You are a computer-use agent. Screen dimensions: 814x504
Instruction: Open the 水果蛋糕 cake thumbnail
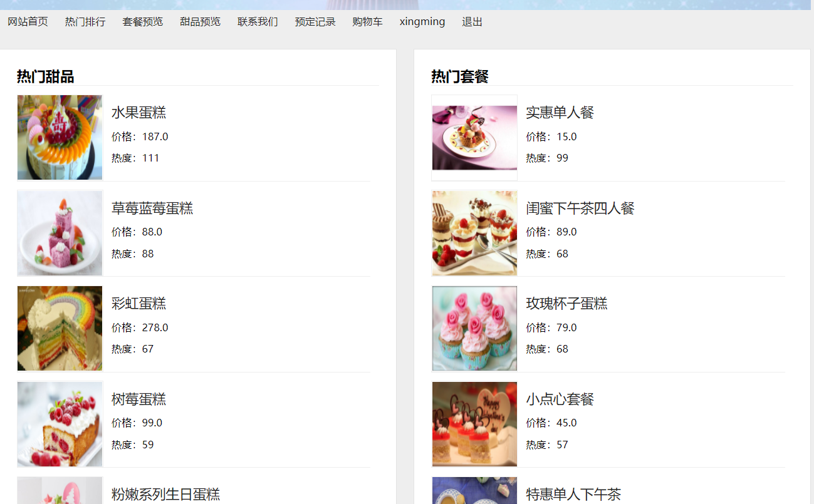(x=60, y=138)
